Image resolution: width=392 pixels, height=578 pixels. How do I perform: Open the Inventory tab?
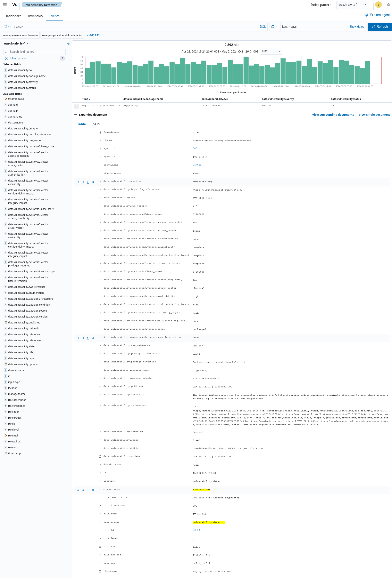[x=35, y=16]
